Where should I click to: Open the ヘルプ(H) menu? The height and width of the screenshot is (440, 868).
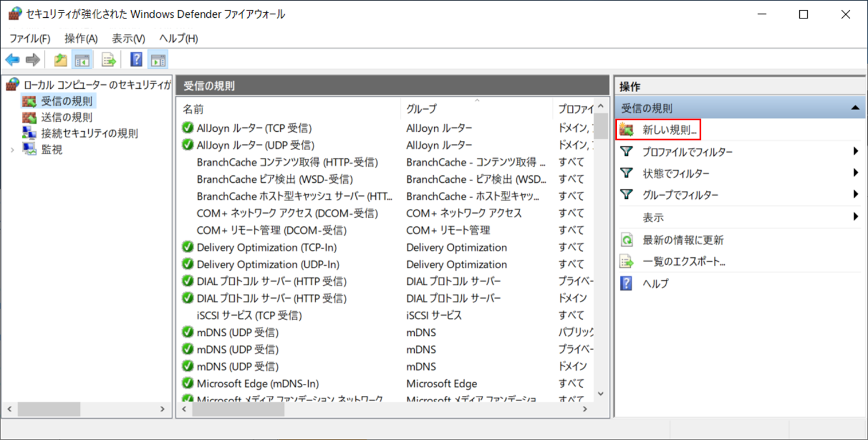click(179, 38)
